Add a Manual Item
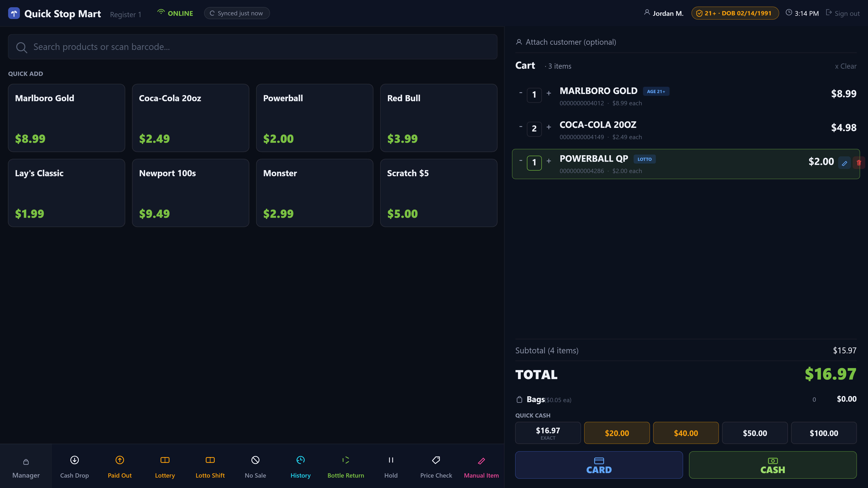 (x=481, y=467)
